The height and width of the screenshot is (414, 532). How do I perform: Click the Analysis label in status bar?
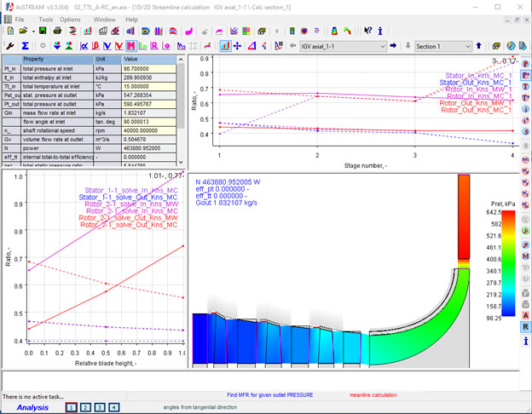32,407
